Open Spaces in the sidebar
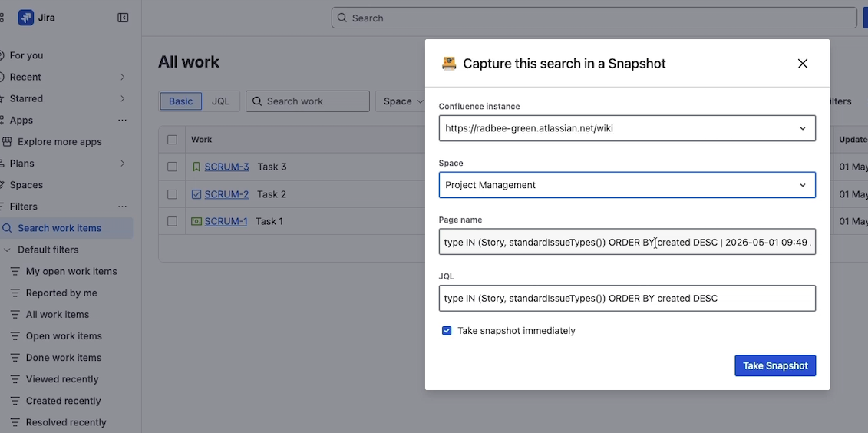The width and height of the screenshot is (868, 433). coord(26,185)
